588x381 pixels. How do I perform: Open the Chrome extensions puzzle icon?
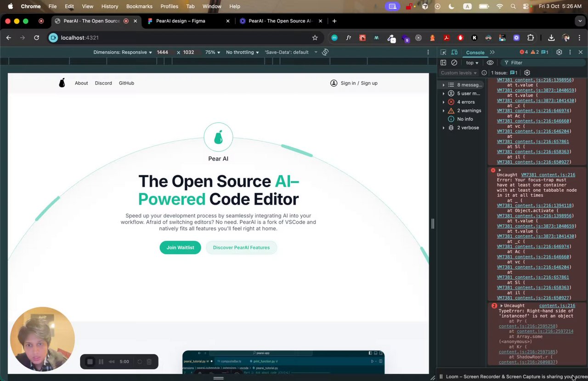[531, 38]
